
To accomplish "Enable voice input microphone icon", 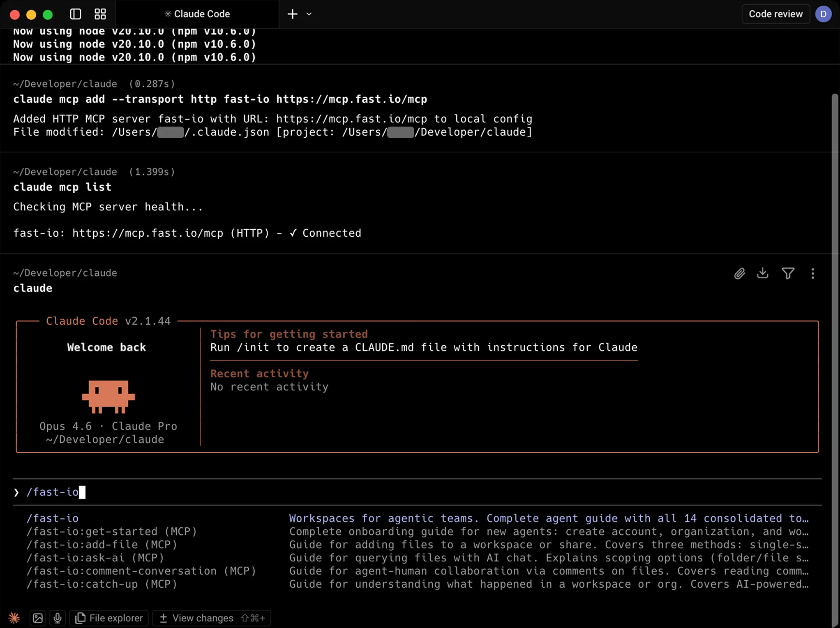I will (x=58, y=618).
